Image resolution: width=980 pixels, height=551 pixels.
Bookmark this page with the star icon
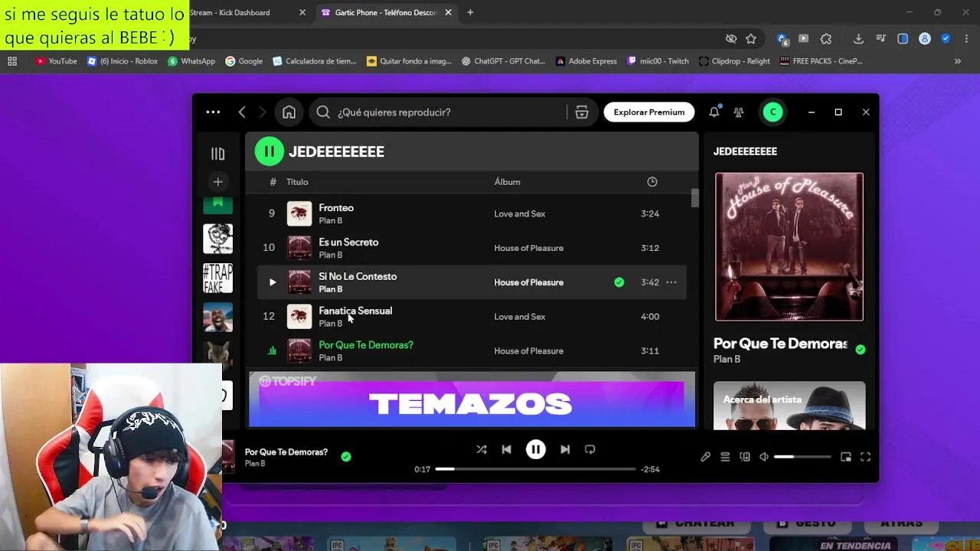(x=751, y=39)
